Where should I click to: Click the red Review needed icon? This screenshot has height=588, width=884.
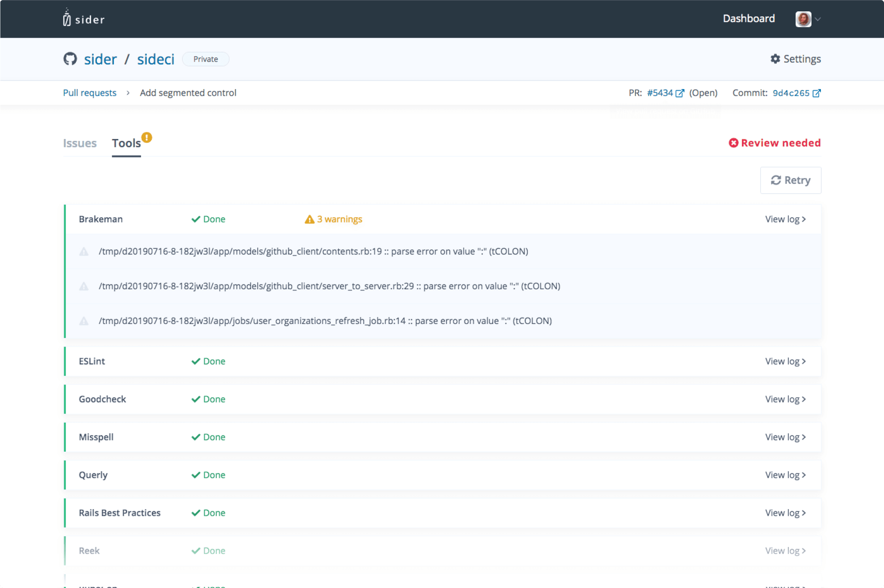coord(733,143)
